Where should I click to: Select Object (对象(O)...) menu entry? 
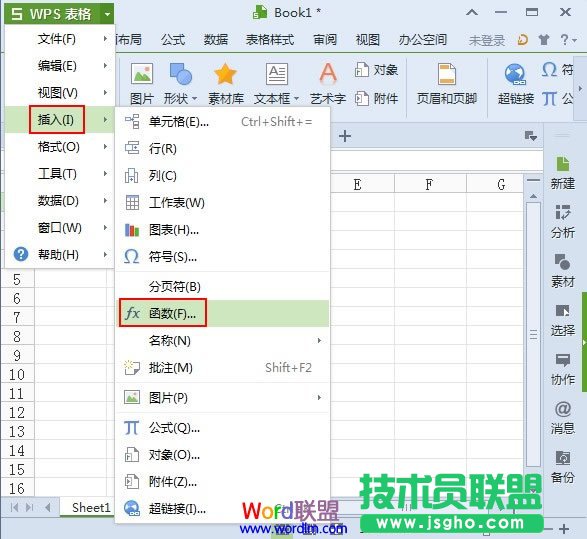[223, 454]
